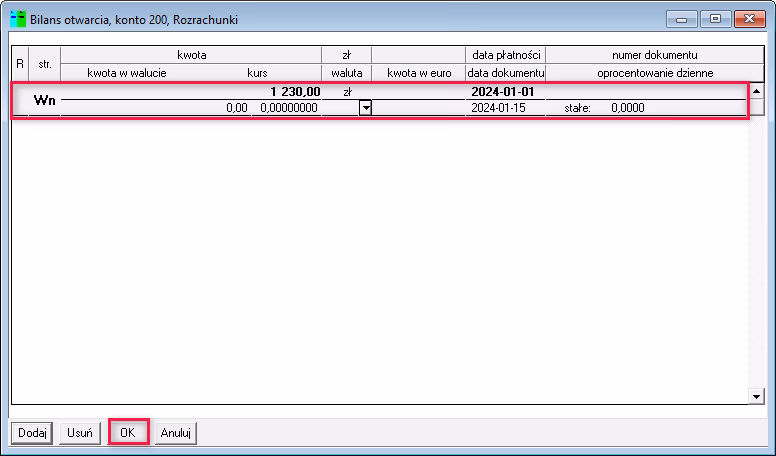Maximize the Bilans otwarcia window
The height and width of the screenshot is (456, 776).
tap(715, 19)
